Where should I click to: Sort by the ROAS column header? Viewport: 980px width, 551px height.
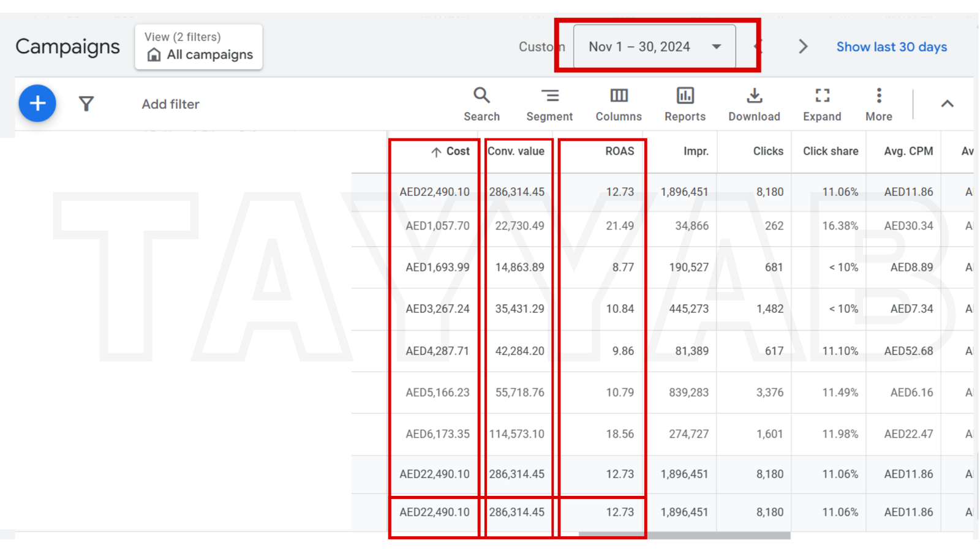click(x=619, y=151)
